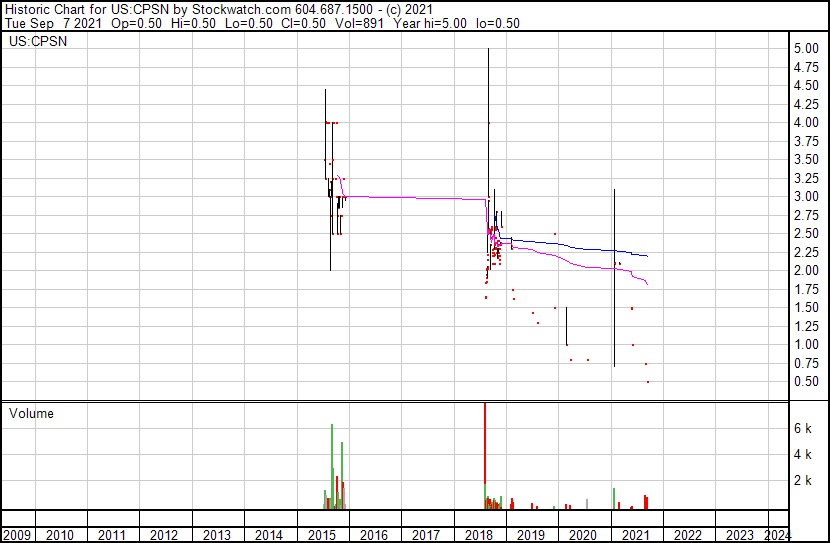Click the 0.75 price axis label
This screenshot has width=830, height=543.
coord(806,364)
